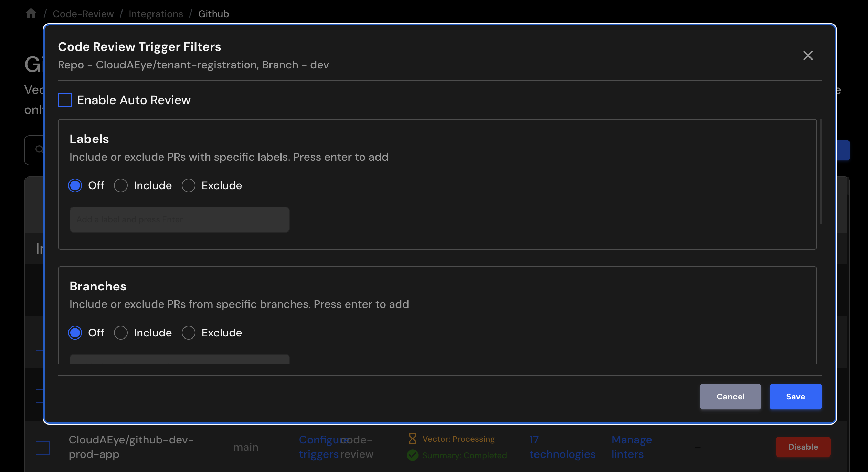Navigate to Integrations via breadcrumb
The height and width of the screenshot is (472, 868).
[x=156, y=14]
